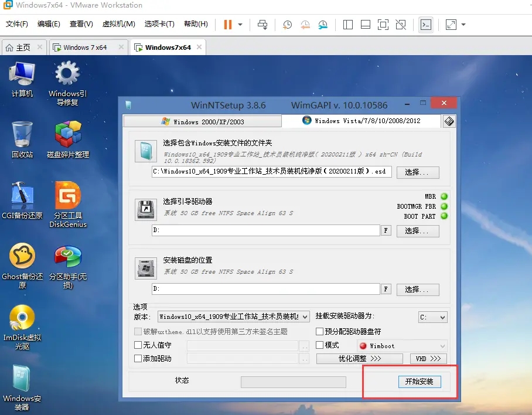Click WinNTSetup title bar app icon
This screenshot has width=532, height=415.
[x=128, y=105]
